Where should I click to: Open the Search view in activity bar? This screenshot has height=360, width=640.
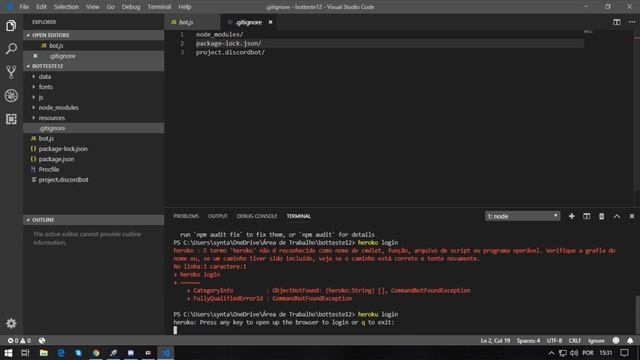(x=11, y=49)
